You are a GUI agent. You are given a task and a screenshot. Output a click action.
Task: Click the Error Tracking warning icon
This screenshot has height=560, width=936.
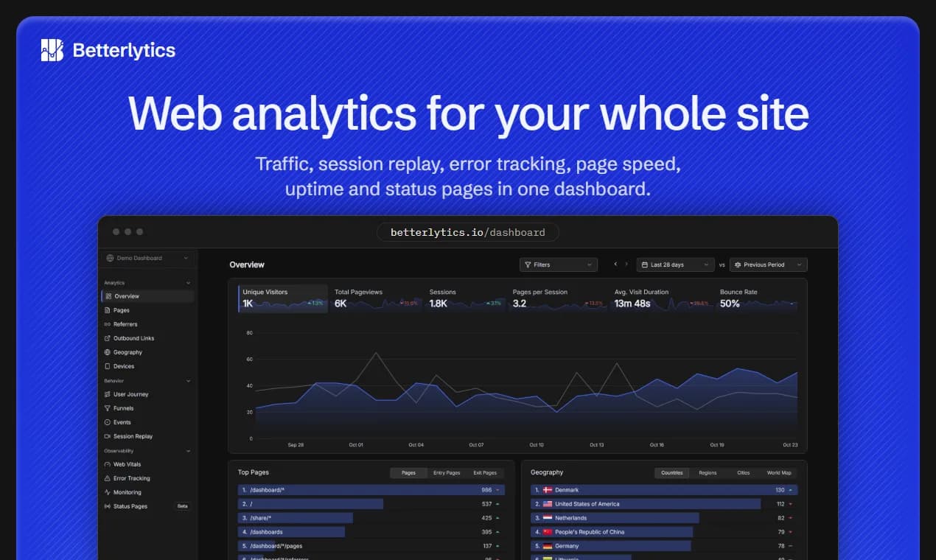[108, 478]
